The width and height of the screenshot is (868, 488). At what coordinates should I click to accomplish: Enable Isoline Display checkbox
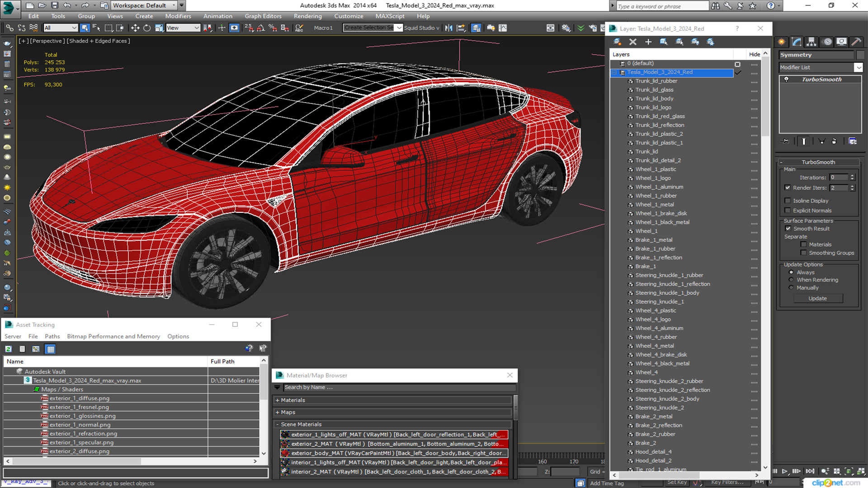(x=788, y=201)
